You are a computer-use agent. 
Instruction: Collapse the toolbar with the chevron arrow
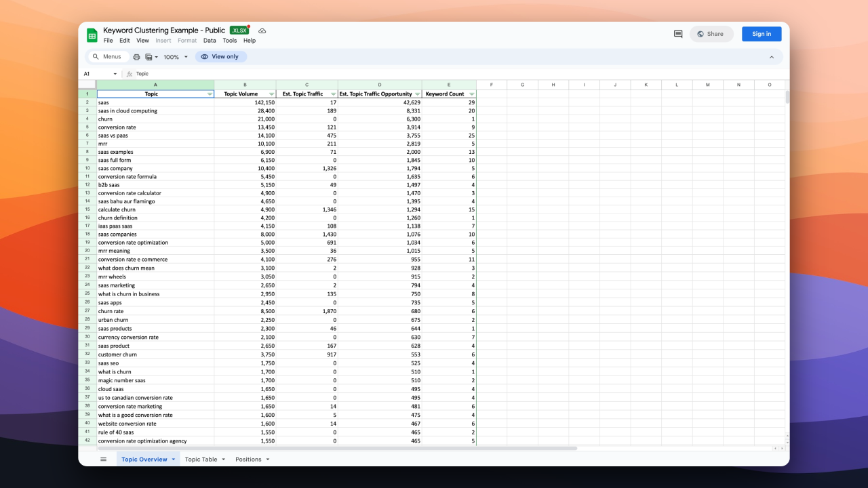click(771, 57)
